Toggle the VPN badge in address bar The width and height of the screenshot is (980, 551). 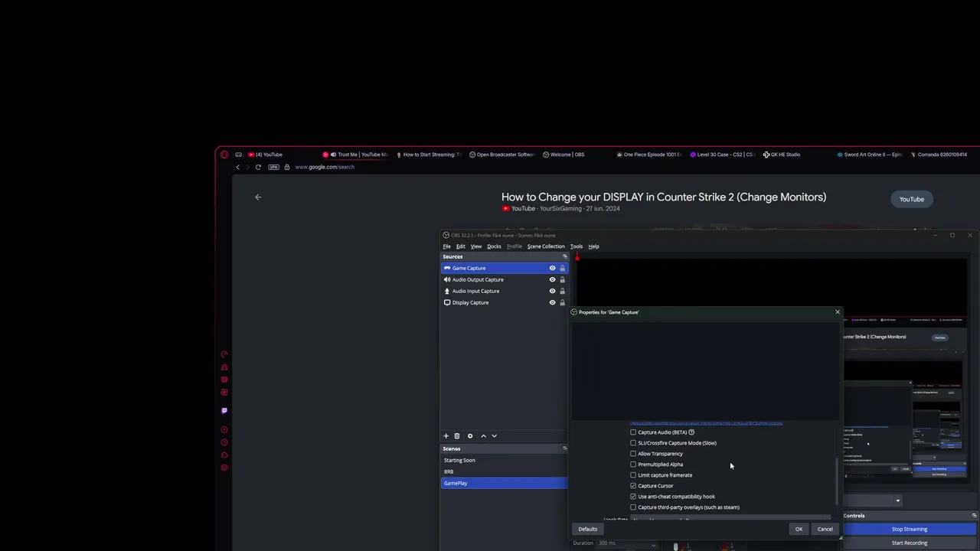(x=276, y=168)
